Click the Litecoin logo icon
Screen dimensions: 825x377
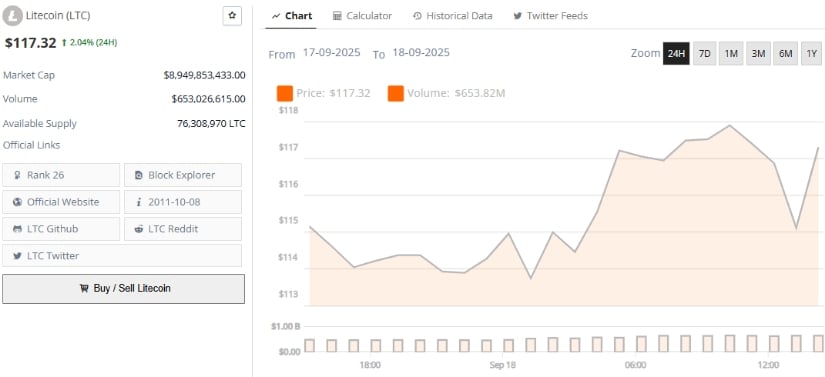[x=12, y=16]
